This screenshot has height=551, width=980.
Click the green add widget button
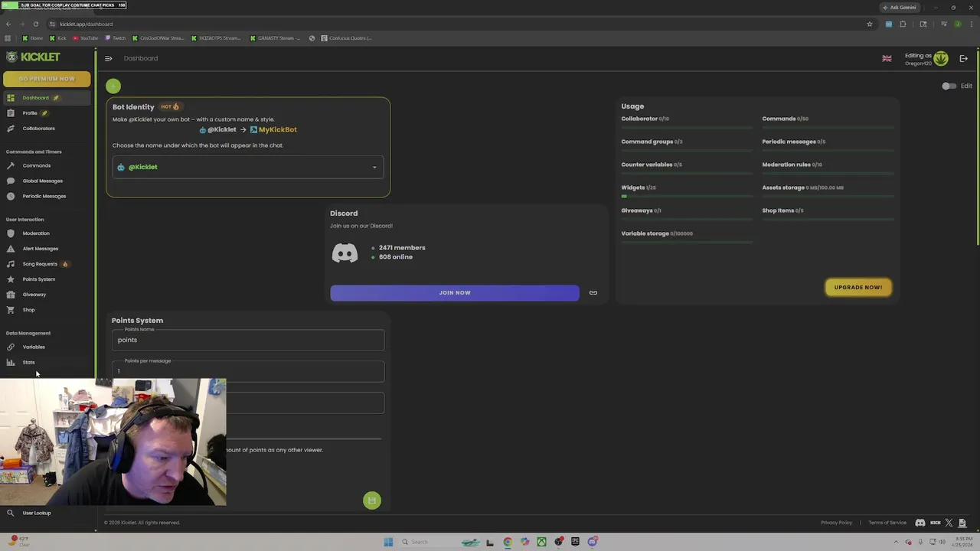[113, 86]
